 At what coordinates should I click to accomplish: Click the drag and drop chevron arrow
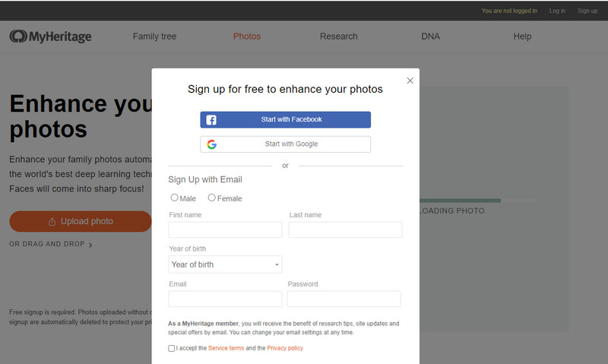90,245
